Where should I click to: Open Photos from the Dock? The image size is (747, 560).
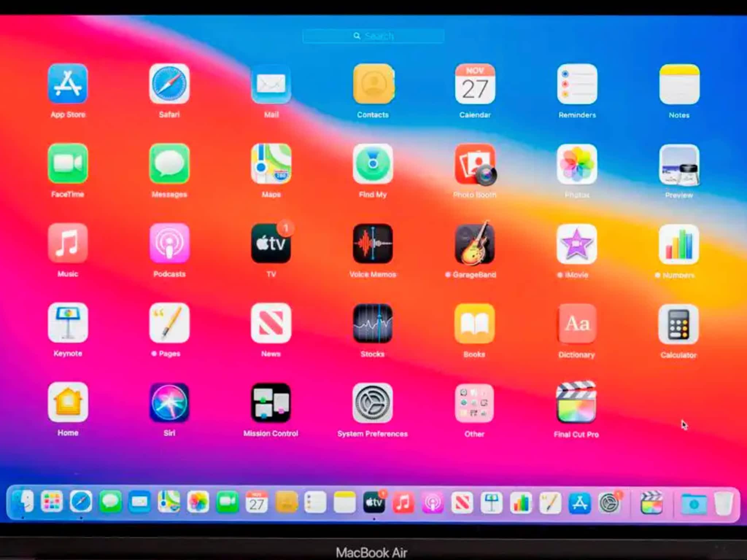(198, 502)
